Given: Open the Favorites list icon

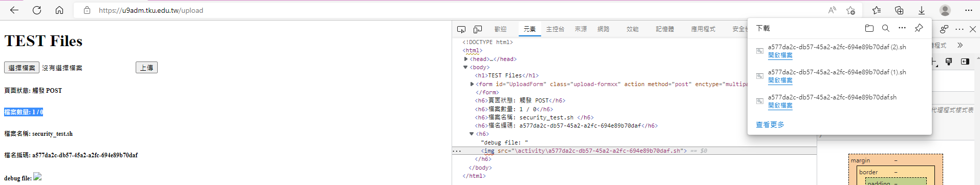Looking at the screenshot, I should (x=877, y=10).
